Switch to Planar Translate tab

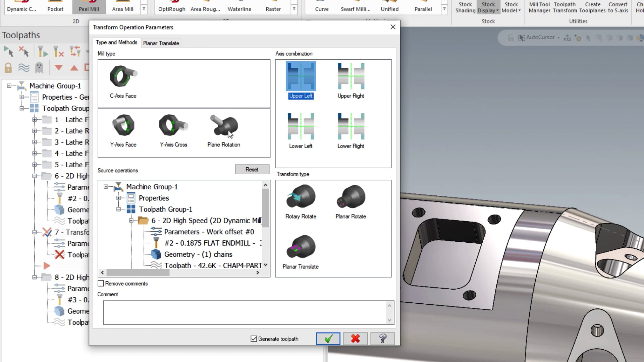tap(161, 43)
